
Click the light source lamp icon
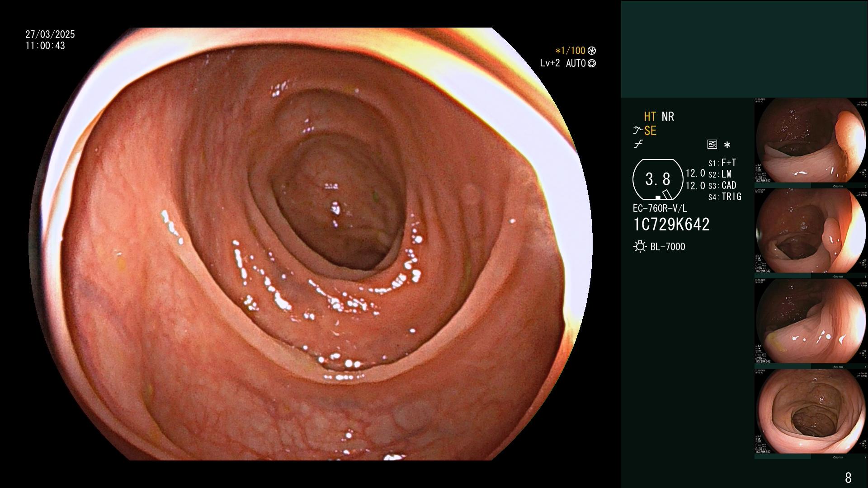(x=640, y=247)
